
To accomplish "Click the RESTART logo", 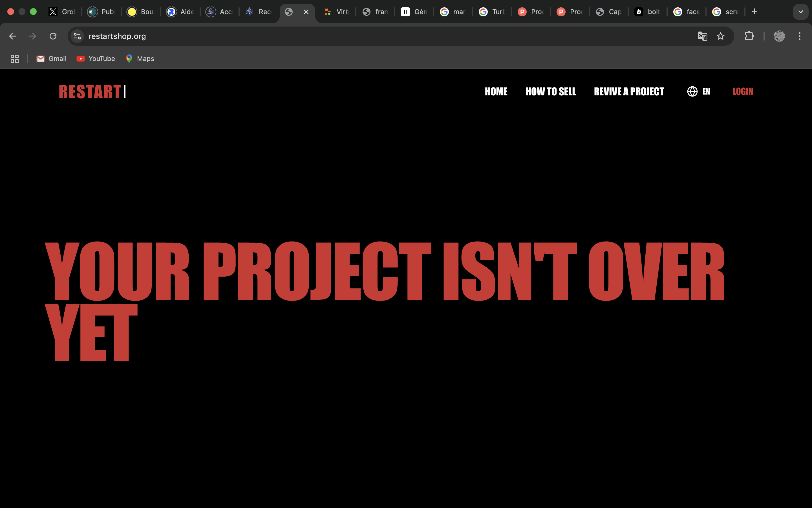I will coord(90,91).
